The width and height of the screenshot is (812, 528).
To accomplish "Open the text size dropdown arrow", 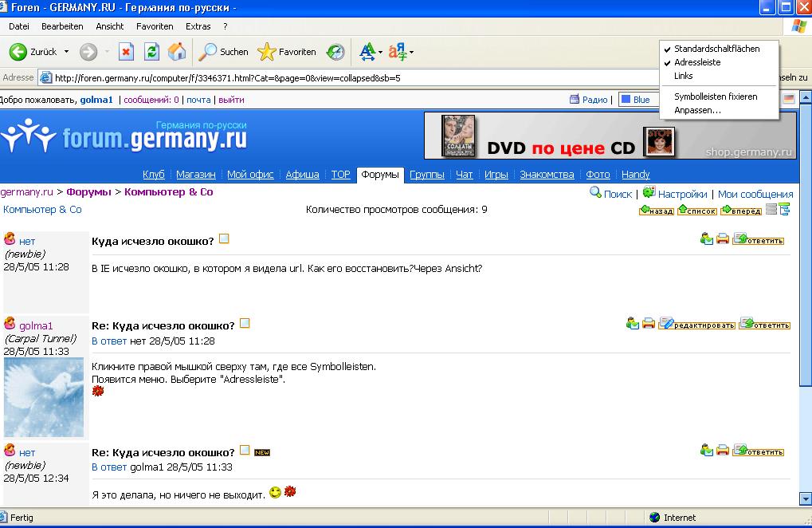I will click(380, 53).
